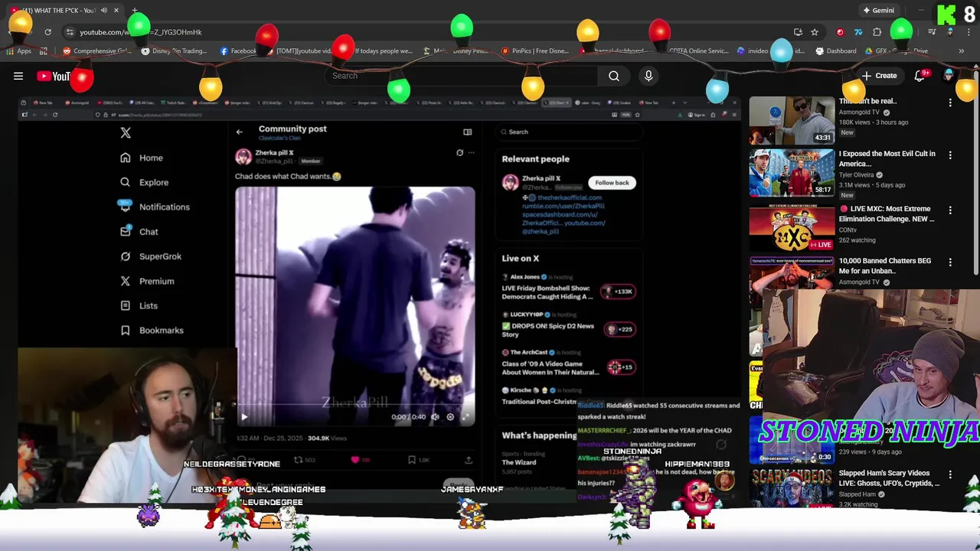Open Bookmarks in the X sidebar

click(152, 331)
